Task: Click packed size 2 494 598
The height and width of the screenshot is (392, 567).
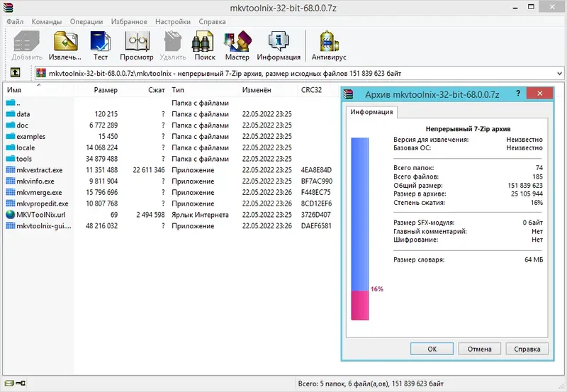Action: click(150, 215)
